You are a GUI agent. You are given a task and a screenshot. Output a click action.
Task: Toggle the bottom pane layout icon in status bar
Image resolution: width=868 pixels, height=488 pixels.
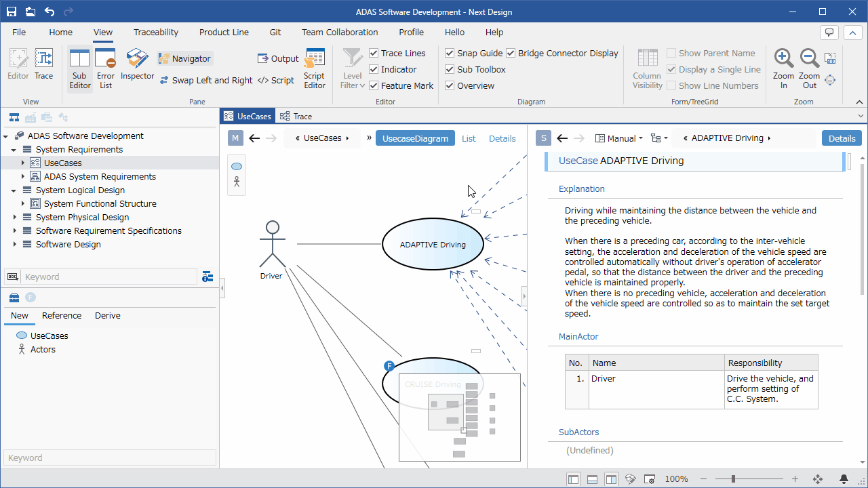(592, 479)
